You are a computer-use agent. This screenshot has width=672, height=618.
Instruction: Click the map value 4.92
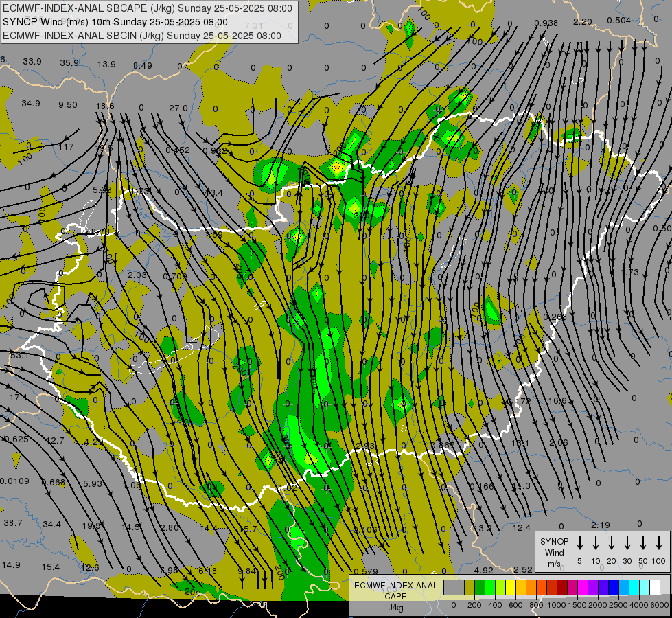[484, 571]
